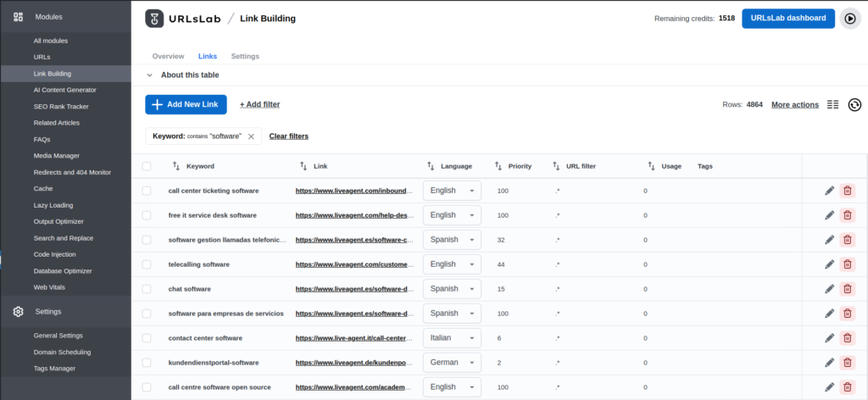Sort by Keyword column arrows
The height and width of the screenshot is (400, 868).
176,166
